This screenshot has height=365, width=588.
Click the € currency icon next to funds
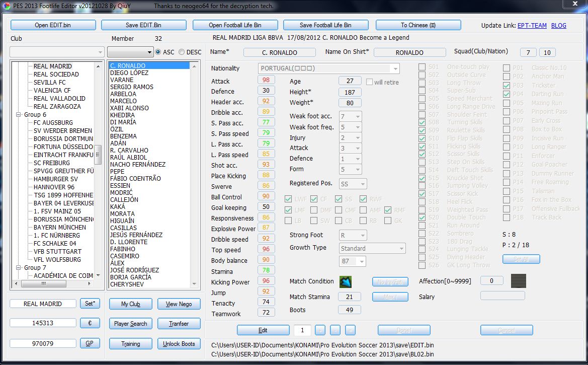click(90, 323)
